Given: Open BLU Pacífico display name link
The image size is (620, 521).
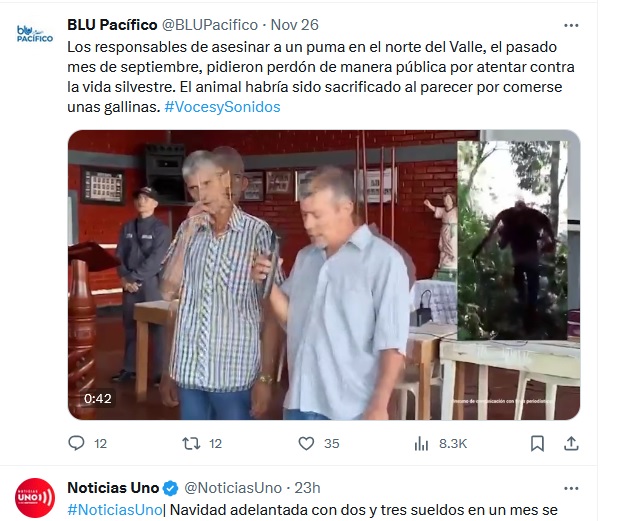Looking at the screenshot, I should click(x=112, y=25).
